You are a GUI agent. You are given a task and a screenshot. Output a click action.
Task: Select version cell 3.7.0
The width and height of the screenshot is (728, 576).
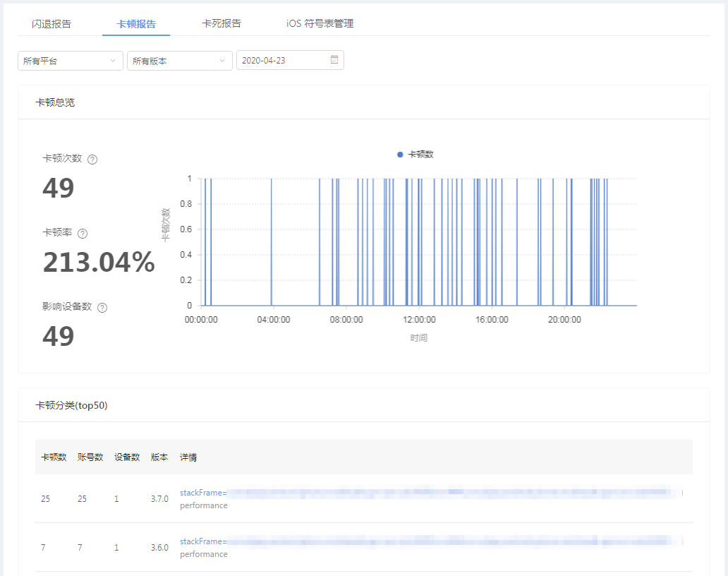point(159,499)
